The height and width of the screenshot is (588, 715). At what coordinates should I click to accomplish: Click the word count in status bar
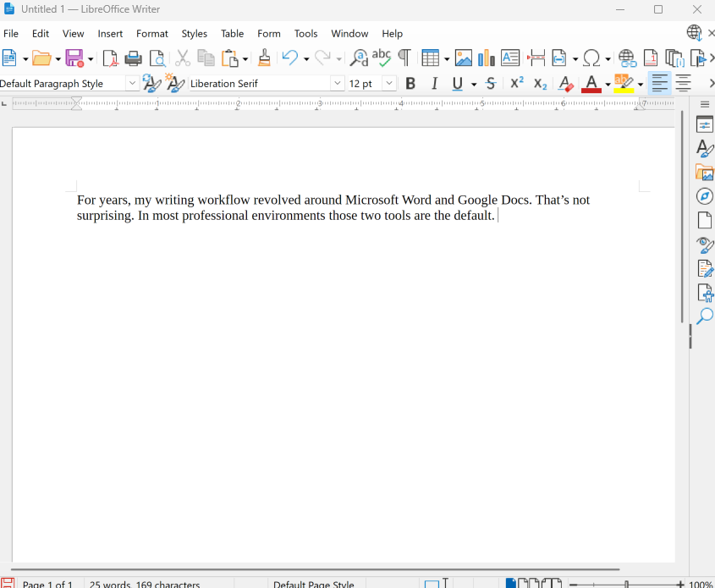tap(145, 585)
